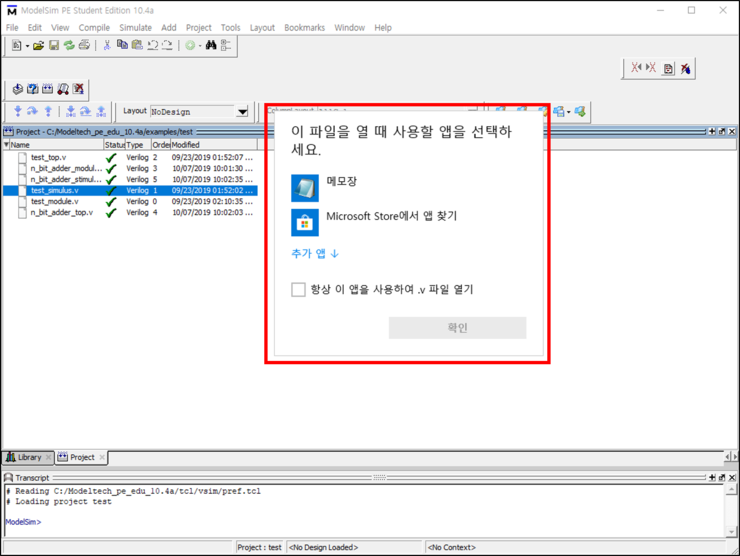
Task: Click the Undo toolbar icon
Action: (x=152, y=45)
